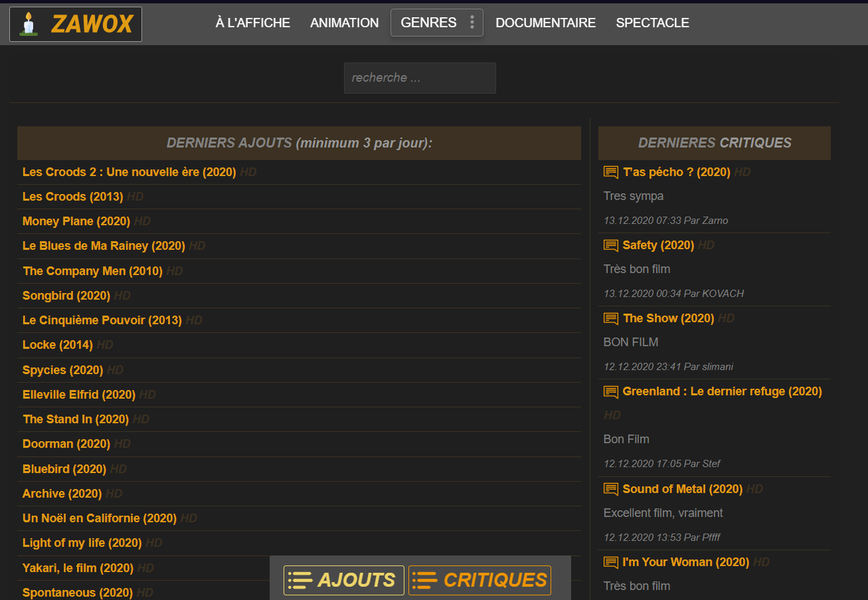Viewport: 868px width, 600px height.
Task: Open Les Croods (2013)
Action: [73, 197]
